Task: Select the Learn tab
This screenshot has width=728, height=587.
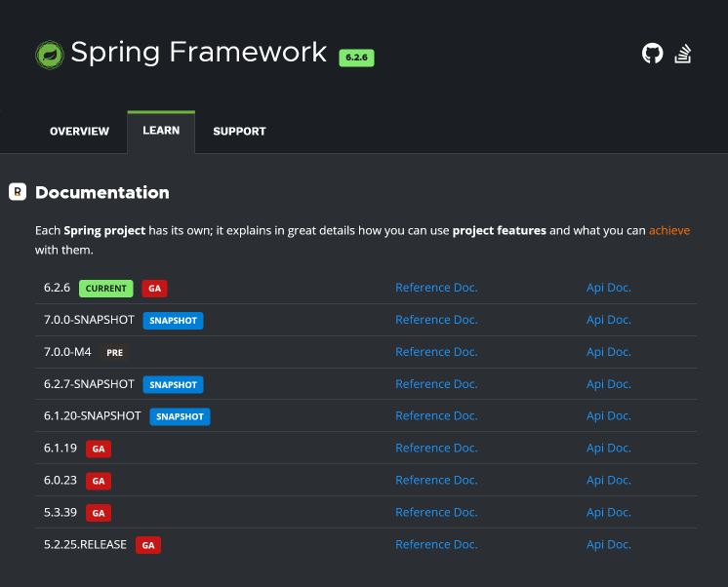Action: (161, 131)
